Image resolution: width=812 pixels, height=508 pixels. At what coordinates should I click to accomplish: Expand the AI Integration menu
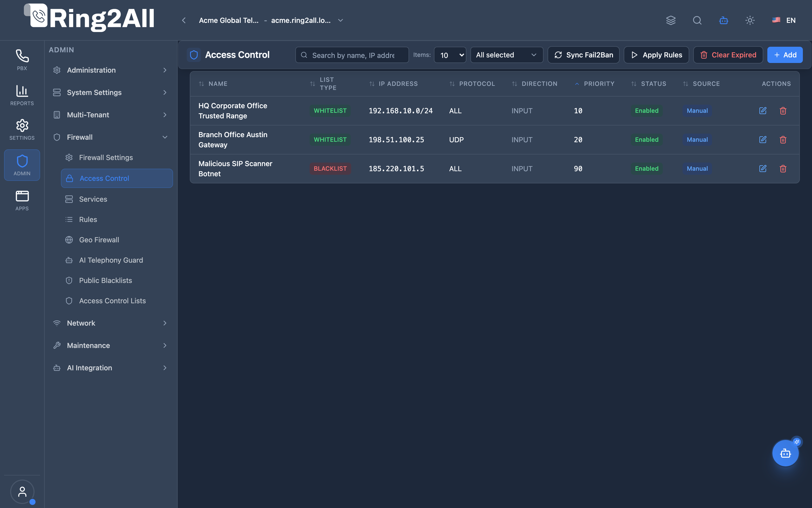tap(110, 368)
